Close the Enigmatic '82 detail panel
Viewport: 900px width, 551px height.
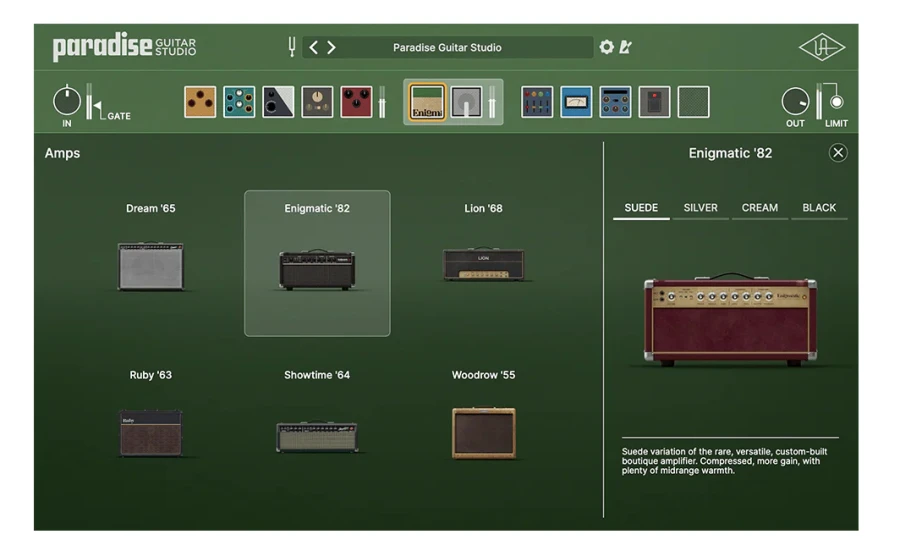click(x=838, y=153)
